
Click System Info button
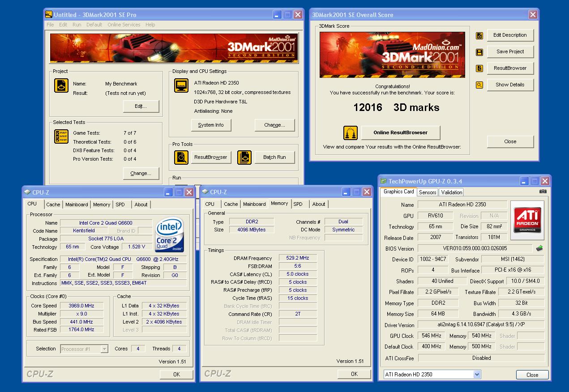coord(211,125)
